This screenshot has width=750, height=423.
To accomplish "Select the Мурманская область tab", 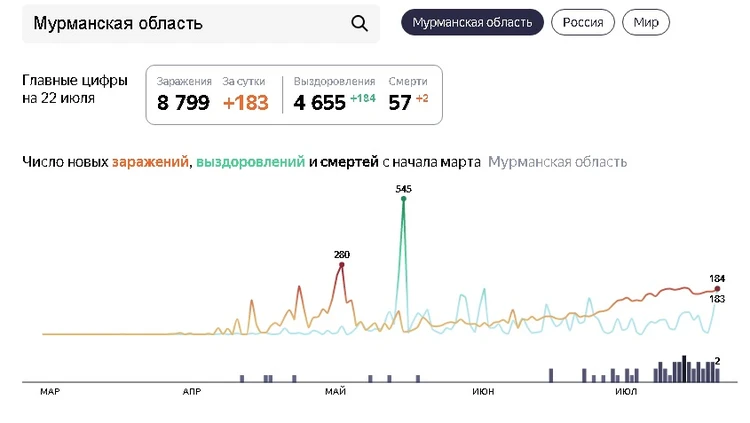I will (472, 23).
